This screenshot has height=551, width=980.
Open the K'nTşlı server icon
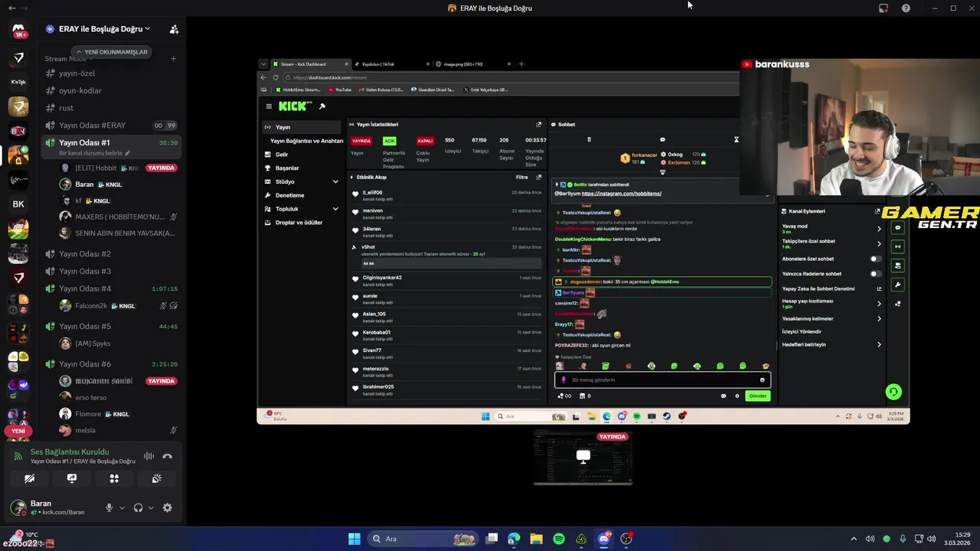tap(18, 82)
